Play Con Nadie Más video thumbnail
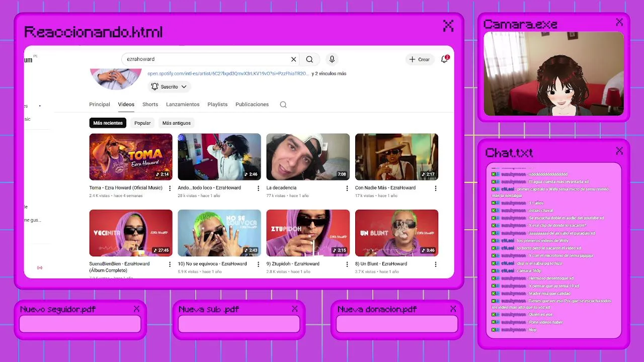This screenshot has width=644, height=362. pyautogui.click(x=396, y=157)
